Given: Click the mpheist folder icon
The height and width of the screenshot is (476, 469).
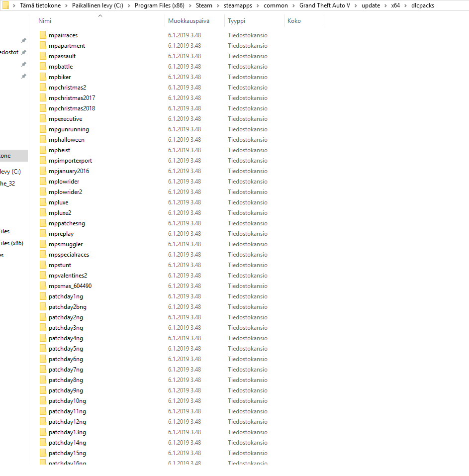Looking at the screenshot, I should pos(43,150).
